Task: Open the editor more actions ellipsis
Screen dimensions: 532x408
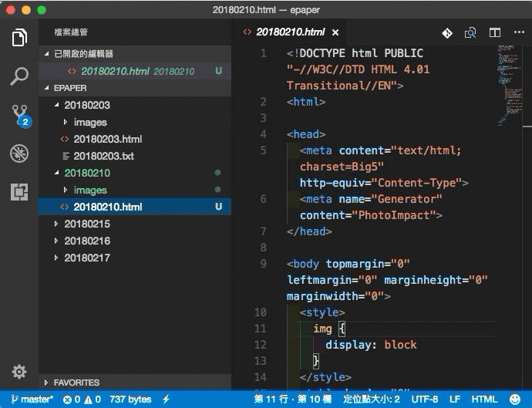Action: 519,32
